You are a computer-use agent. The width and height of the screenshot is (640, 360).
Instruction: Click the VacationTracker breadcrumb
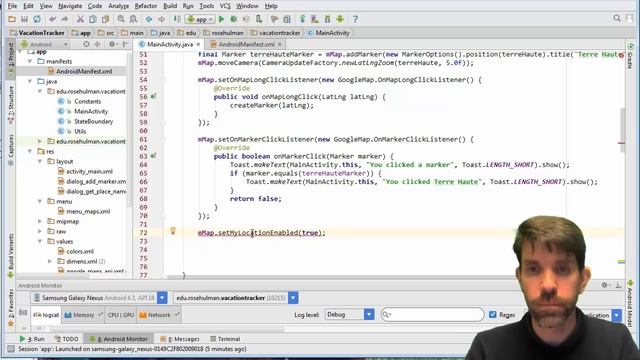[x=37, y=33]
